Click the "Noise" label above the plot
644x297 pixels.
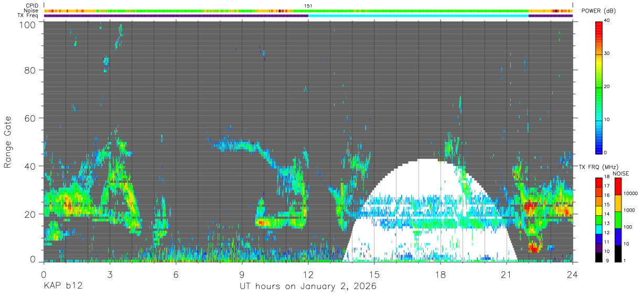coord(31,10)
